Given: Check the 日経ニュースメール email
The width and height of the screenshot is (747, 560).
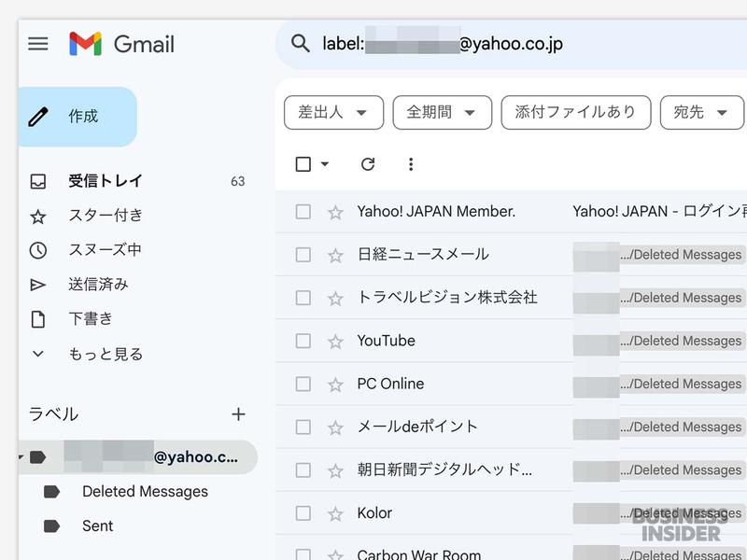Looking at the screenshot, I should click(303, 255).
